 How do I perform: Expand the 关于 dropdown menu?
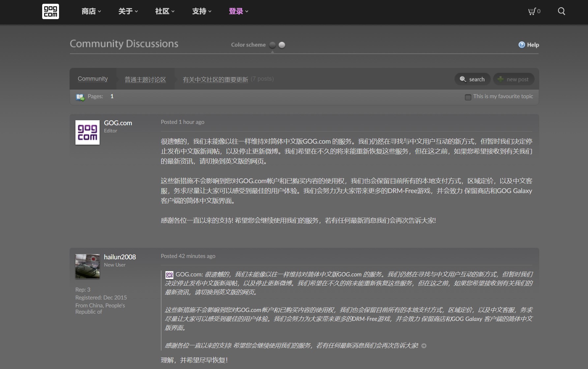point(128,11)
